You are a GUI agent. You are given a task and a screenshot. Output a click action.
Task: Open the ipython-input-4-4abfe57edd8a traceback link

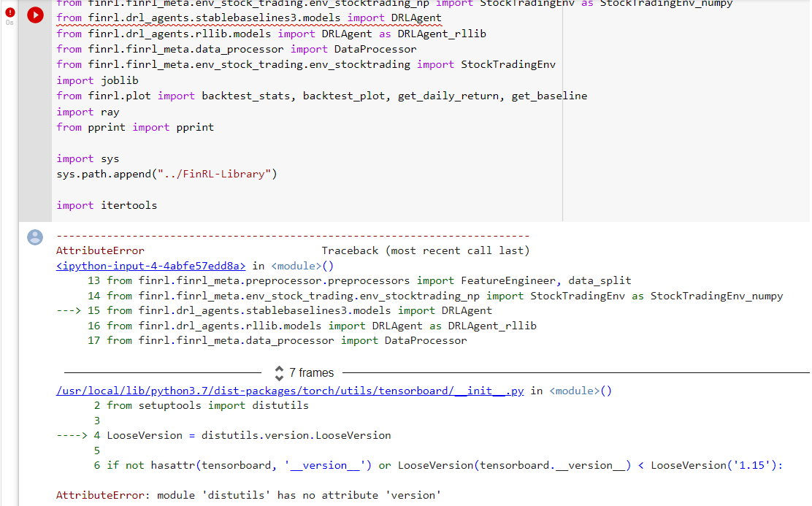[150, 265]
